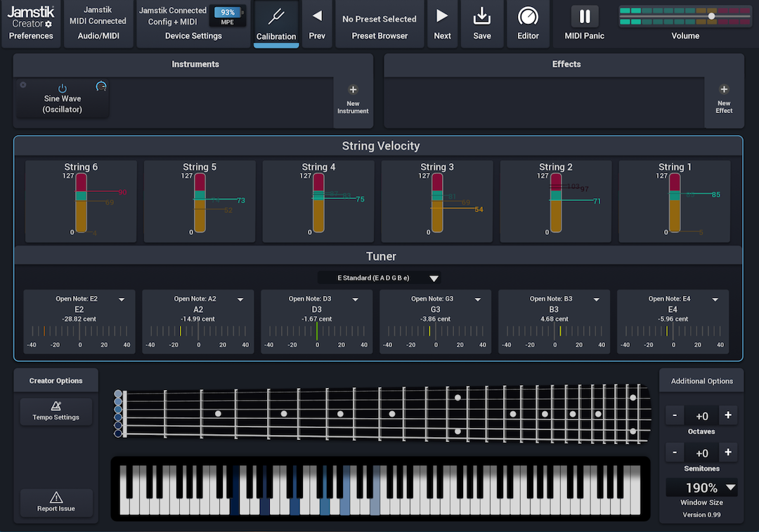759x532 pixels.
Task: Open the E Standard tuning dropdown
Action: [x=379, y=278]
